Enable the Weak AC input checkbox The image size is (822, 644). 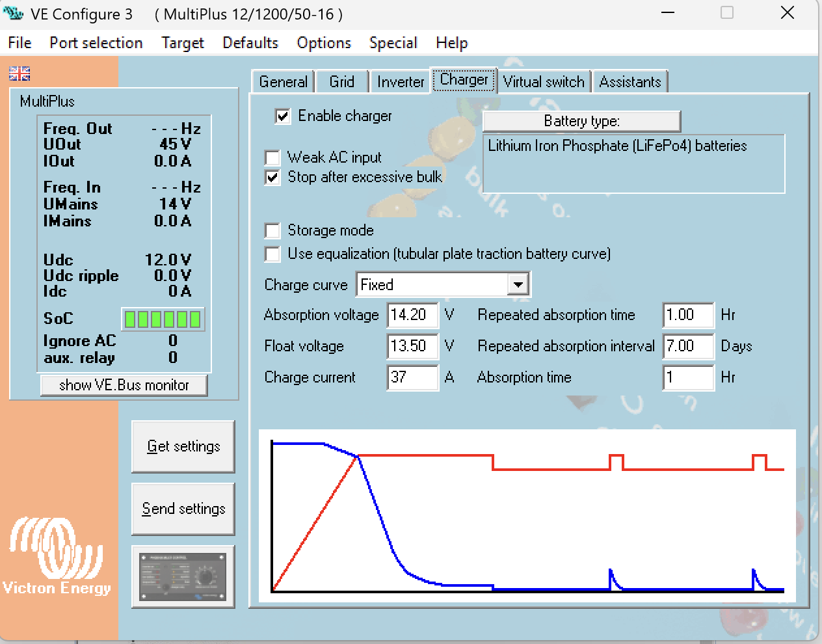pyautogui.click(x=272, y=158)
